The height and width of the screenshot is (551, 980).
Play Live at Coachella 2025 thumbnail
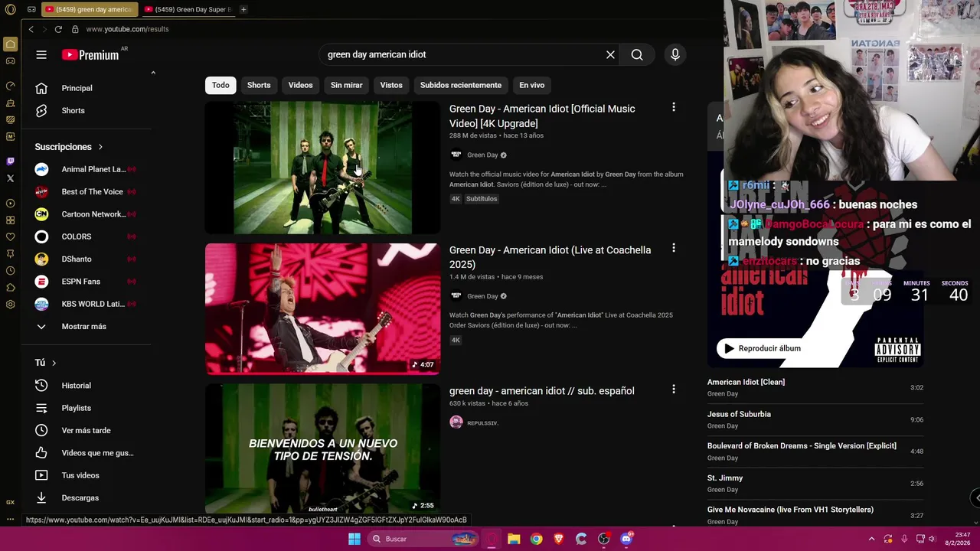[x=322, y=309]
